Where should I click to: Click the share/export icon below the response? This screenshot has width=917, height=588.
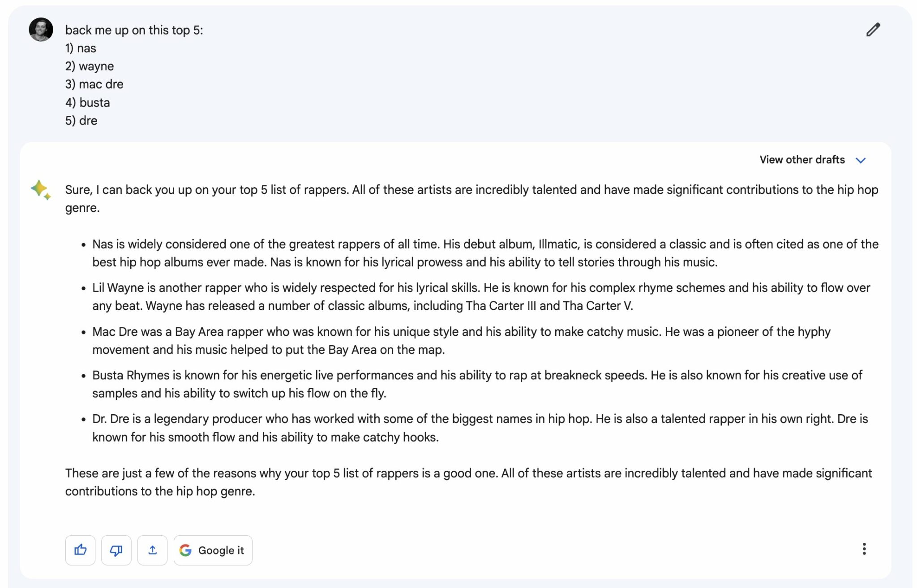click(x=152, y=550)
